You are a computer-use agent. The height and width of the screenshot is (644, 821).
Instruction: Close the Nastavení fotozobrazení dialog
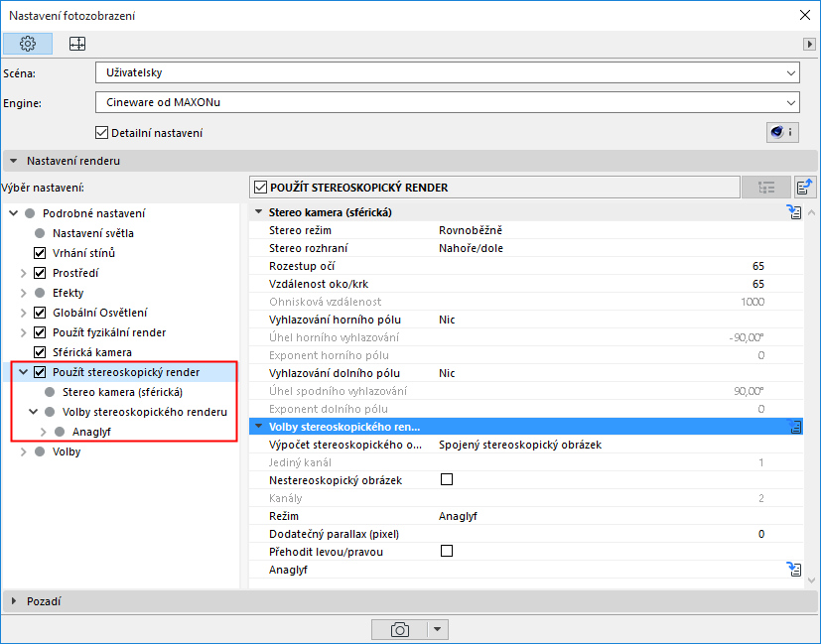pyautogui.click(x=805, y=15)
